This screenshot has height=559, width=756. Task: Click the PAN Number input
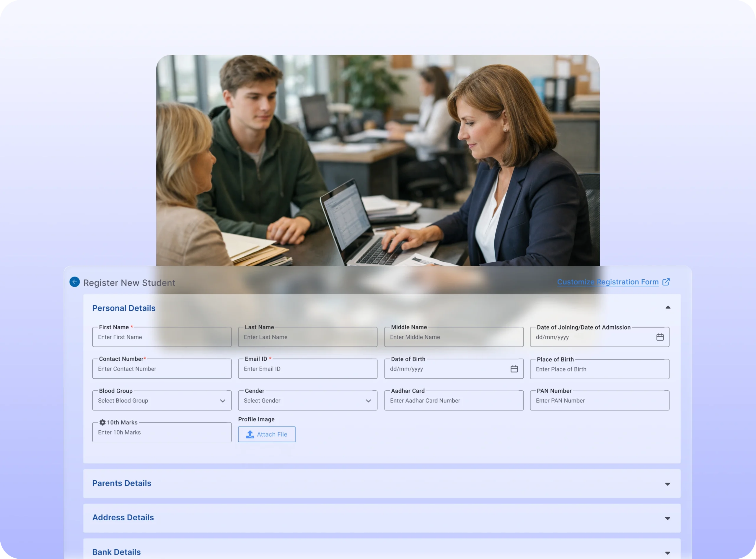click(x=599, y=401)
